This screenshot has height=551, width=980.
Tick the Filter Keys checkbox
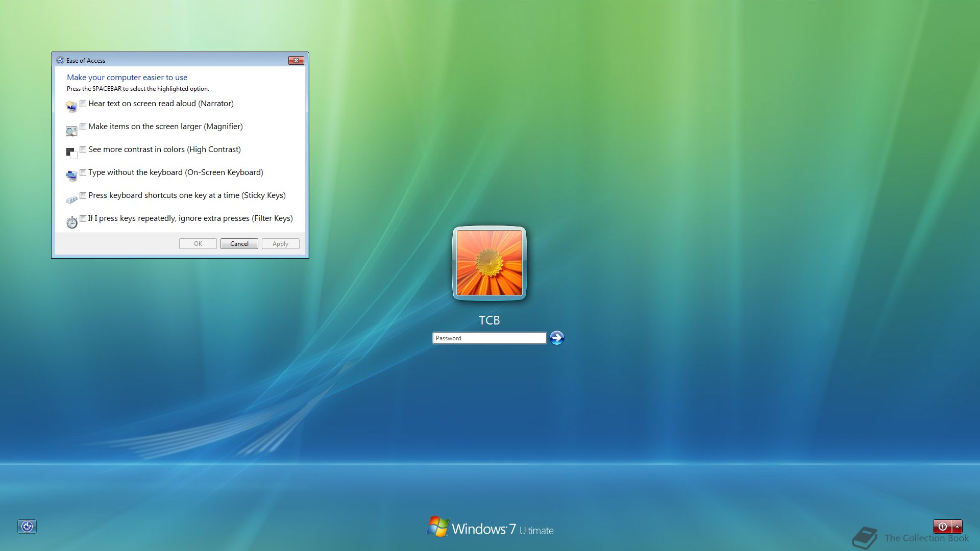coord(83,218)
